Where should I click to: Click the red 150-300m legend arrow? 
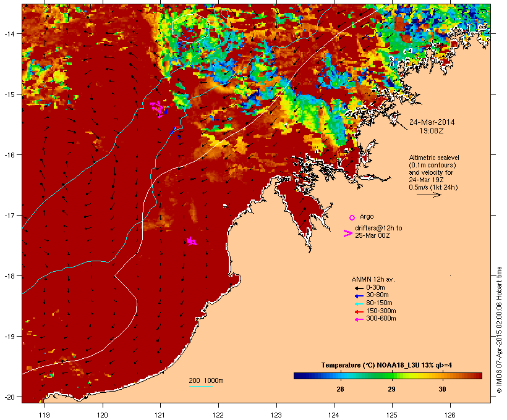[359, 311]
